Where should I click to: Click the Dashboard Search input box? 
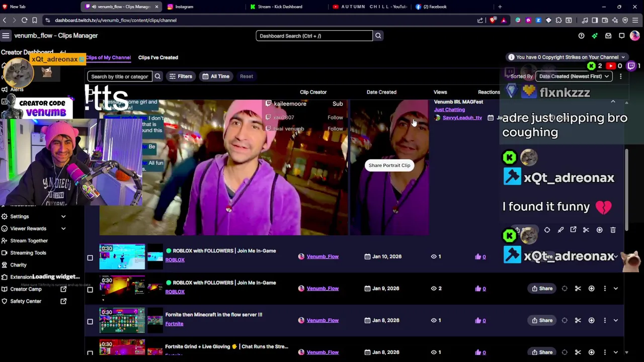point(314,36)
